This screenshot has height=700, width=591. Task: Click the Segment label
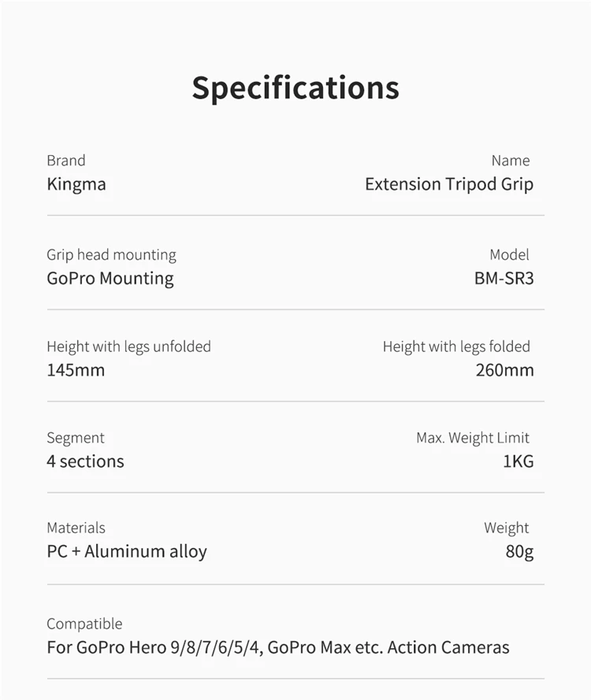pyautogui.click(x=76, y=439)
